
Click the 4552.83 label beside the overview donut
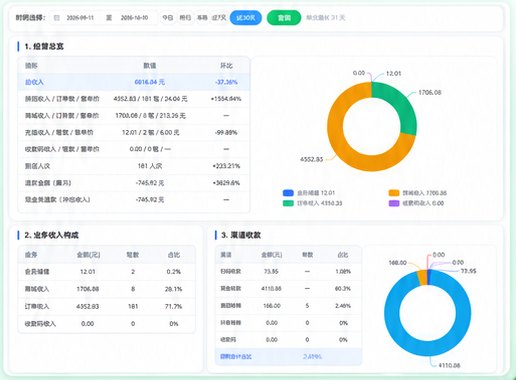coord(311,159)
